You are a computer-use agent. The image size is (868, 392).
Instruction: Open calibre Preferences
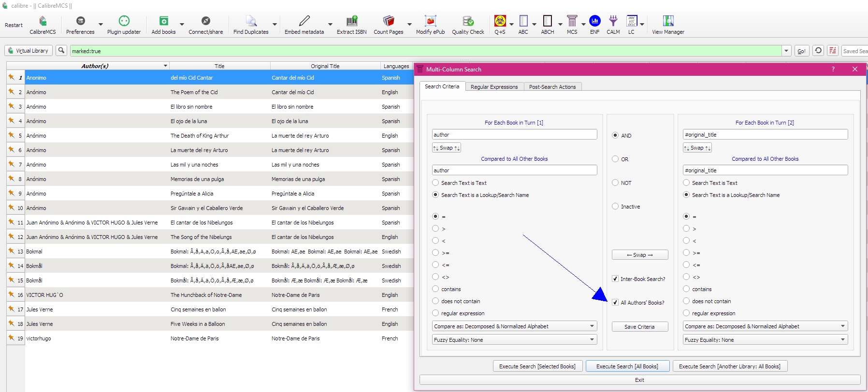click(x=80, y=22)
